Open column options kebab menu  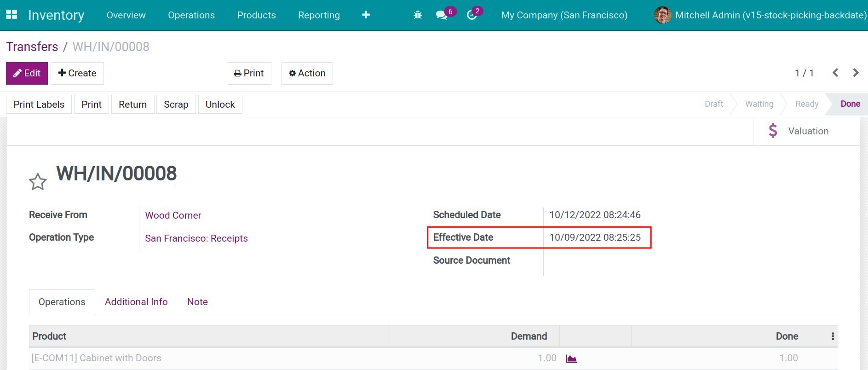click(x=833, y=336)
